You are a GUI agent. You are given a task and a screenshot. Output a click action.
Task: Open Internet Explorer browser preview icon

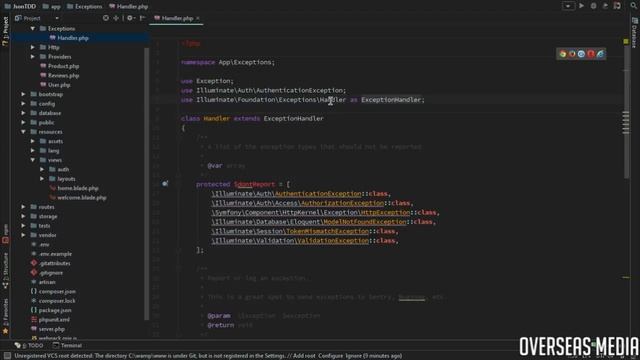click(x=600, y=54)
